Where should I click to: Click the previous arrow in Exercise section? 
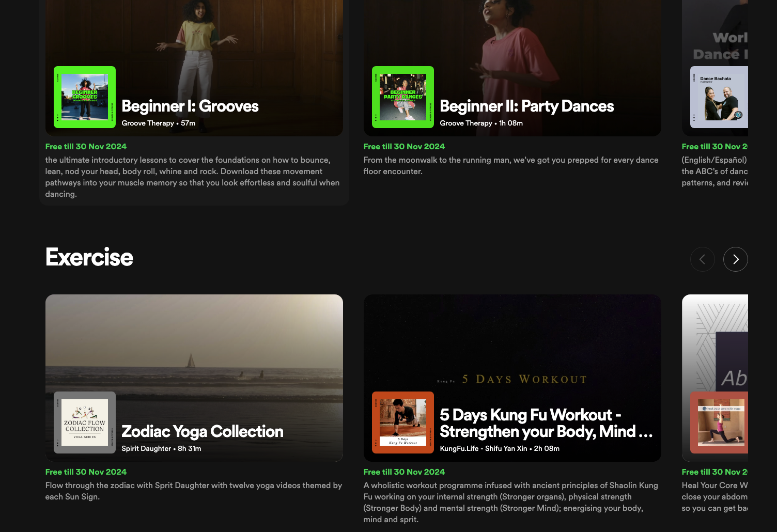(x=702, y=259)
